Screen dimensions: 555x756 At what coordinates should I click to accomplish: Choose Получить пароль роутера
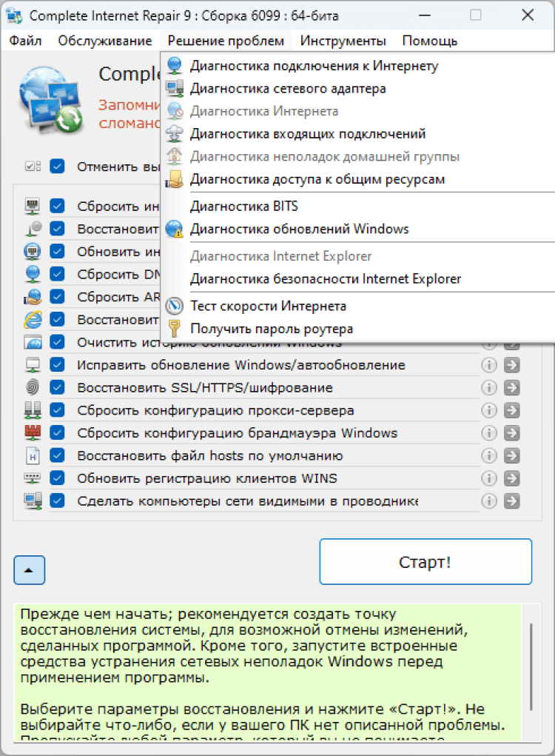pos(358,328)
